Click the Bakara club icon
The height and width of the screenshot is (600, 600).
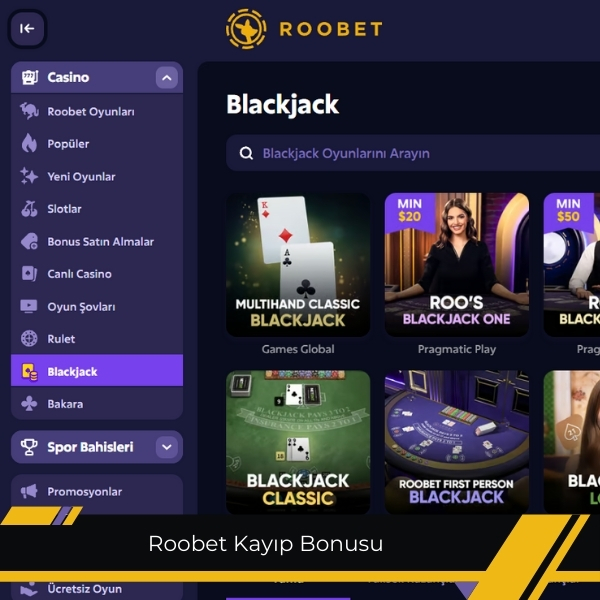pos(29,404)
